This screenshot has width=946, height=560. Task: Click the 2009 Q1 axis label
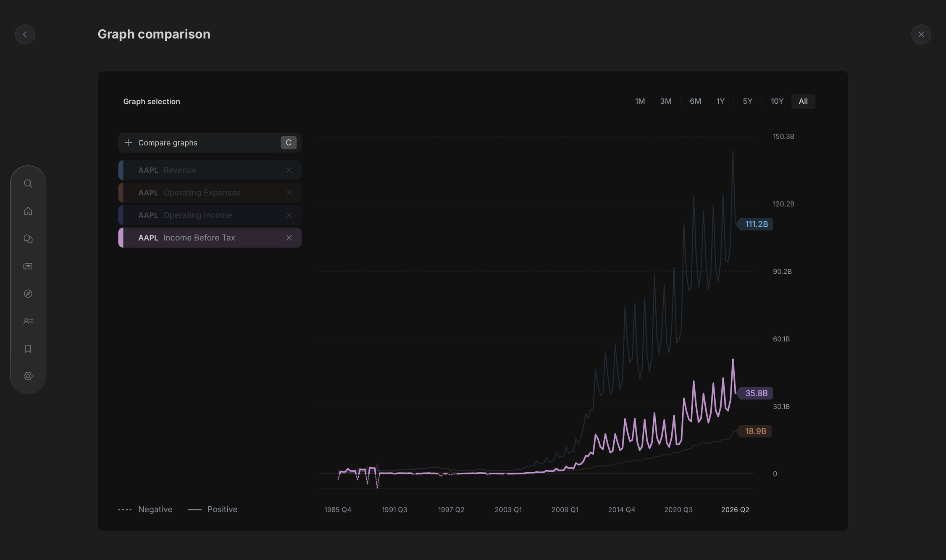point(565,510)
